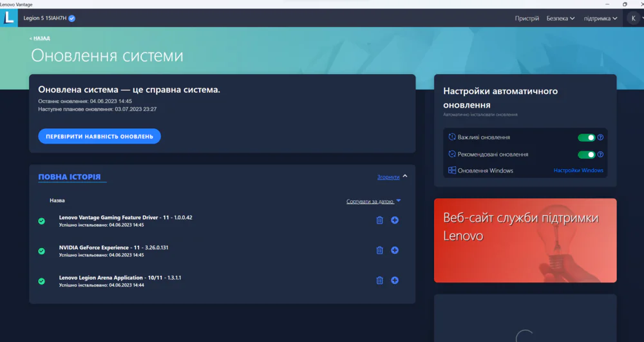Click the help icon for Рекомендовані оновлення

(600, 155)
